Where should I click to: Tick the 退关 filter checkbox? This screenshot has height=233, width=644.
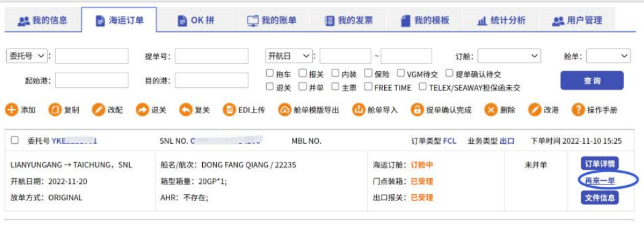click(269, 86)
